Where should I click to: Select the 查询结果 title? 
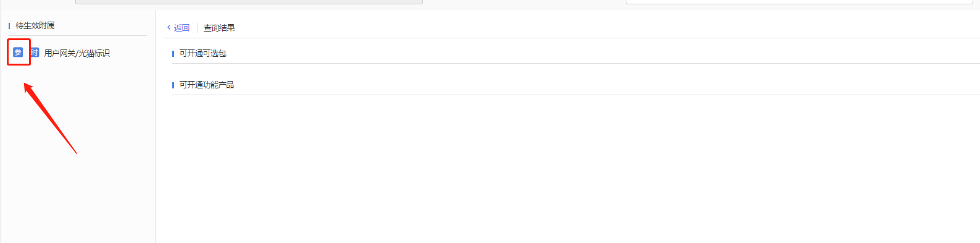coord(219,28)
